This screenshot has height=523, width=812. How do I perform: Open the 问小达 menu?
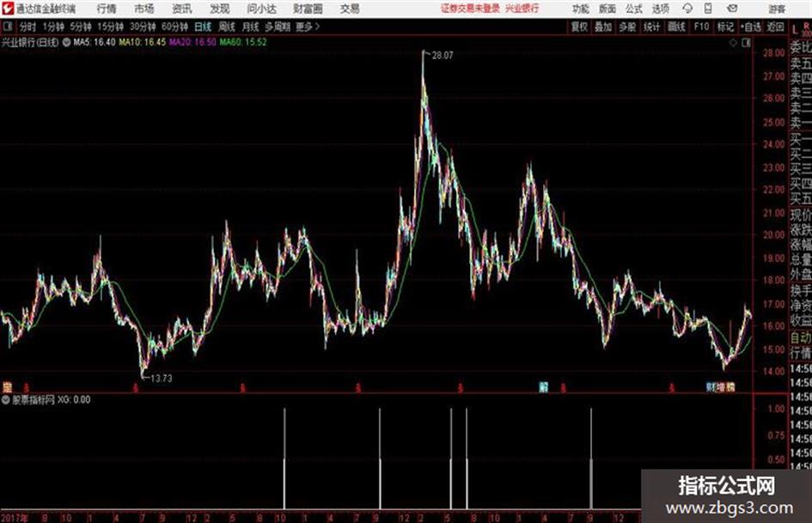coord(261,9)
